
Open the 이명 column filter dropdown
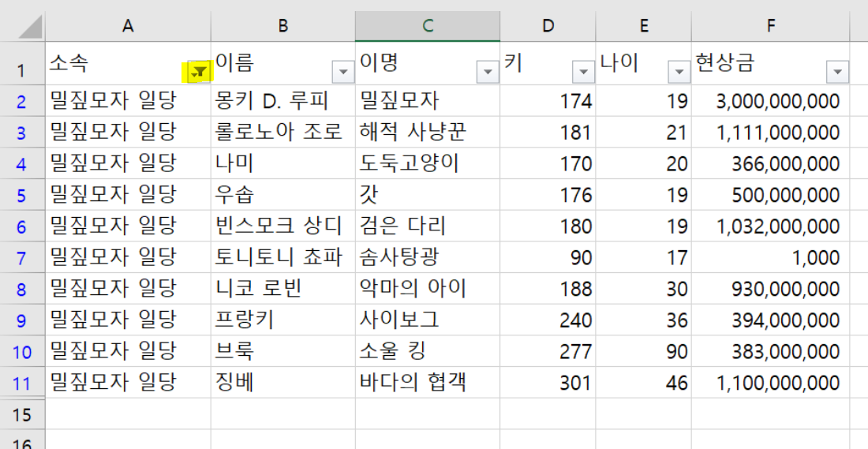point(488,72)
